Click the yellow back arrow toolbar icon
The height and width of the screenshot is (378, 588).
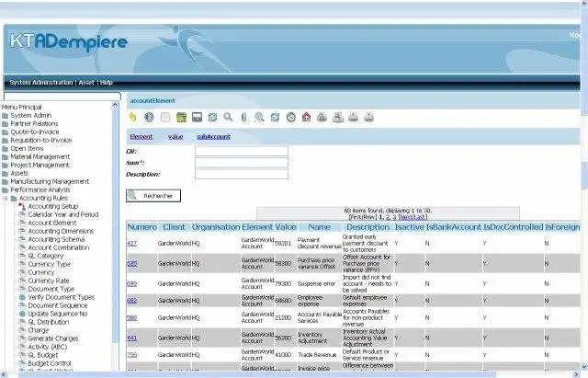coord(132,117)
